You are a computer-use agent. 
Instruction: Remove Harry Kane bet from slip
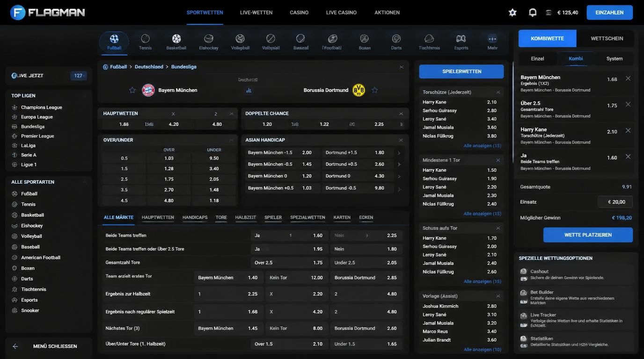tap(628, 130)
